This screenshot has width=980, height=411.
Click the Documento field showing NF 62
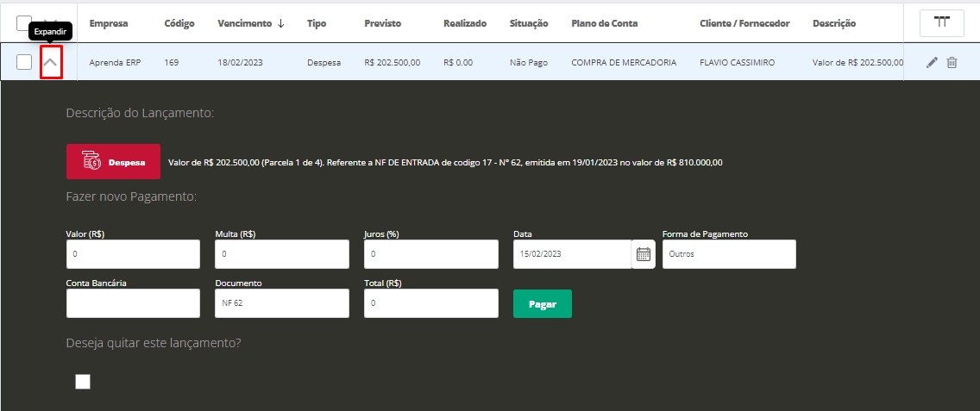pyautogui.click(x=282, y=303)
